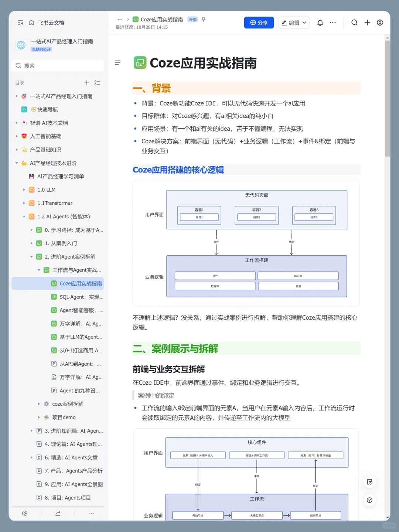Click the Coze应用搭建的核心逻辑 heading
The width and height of the screenshot is (399, 532).
click(178, 170)
